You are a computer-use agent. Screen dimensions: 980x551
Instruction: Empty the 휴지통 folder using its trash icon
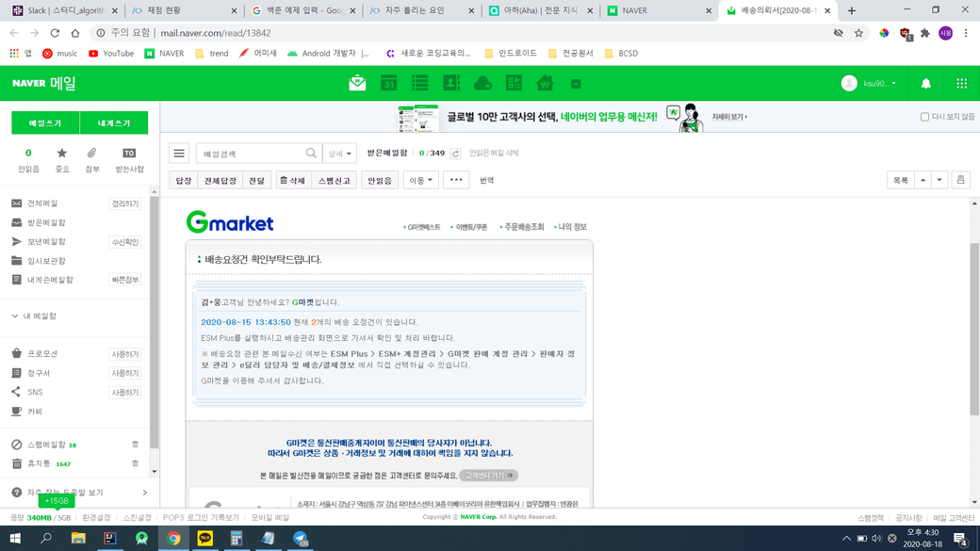click(135, 463)
